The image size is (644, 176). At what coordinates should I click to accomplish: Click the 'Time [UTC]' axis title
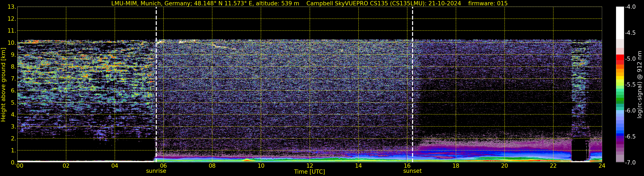310,172
